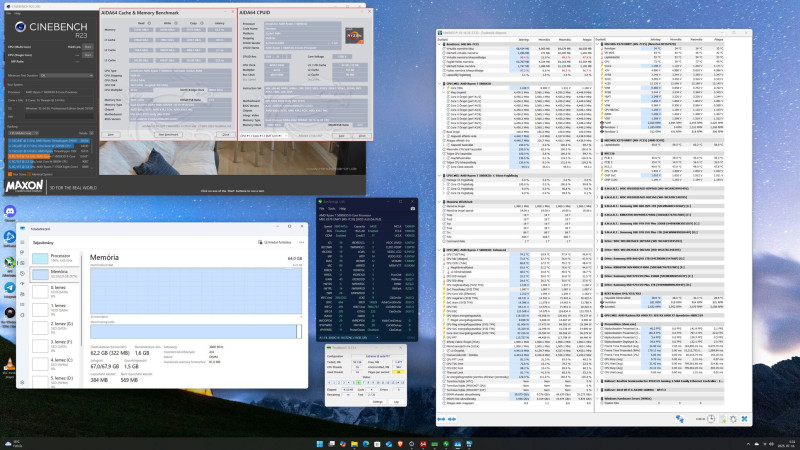The height and width of the screenshot is (450, 800).
Task: Start Cinebench CPU Single Core test
Action: pos(88,55)
